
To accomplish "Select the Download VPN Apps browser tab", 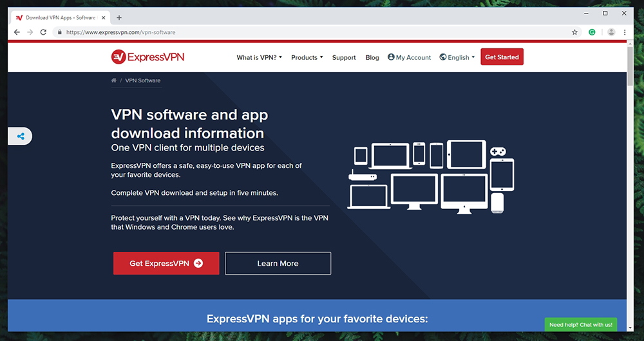I will pos(61,17).
